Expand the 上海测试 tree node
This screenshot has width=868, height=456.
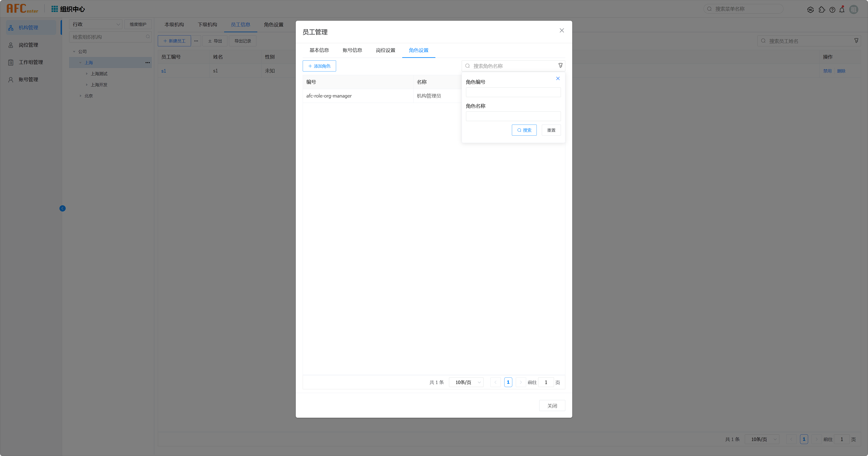pyautogui.click(x=87, y=74)
